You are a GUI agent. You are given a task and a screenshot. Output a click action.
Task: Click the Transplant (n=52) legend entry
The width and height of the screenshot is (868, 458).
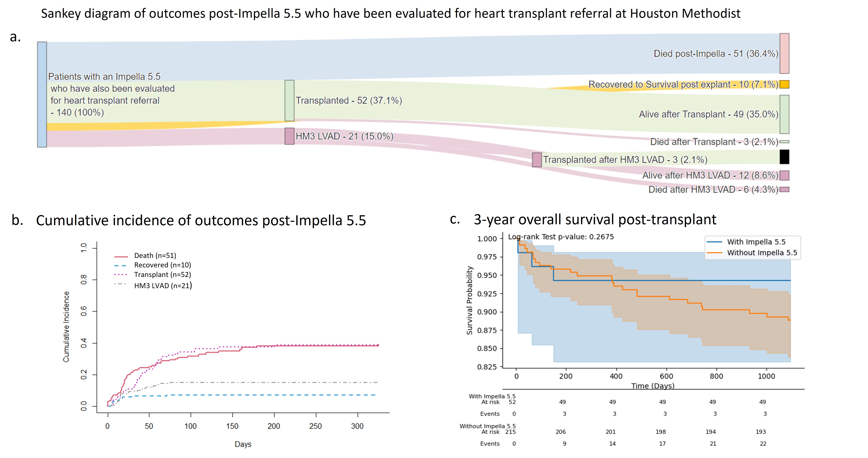[x=162, y=274]
